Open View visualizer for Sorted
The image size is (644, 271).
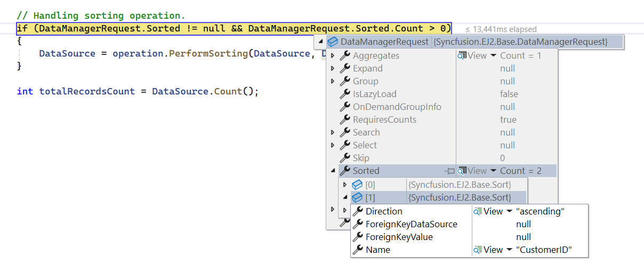point(472,171)
